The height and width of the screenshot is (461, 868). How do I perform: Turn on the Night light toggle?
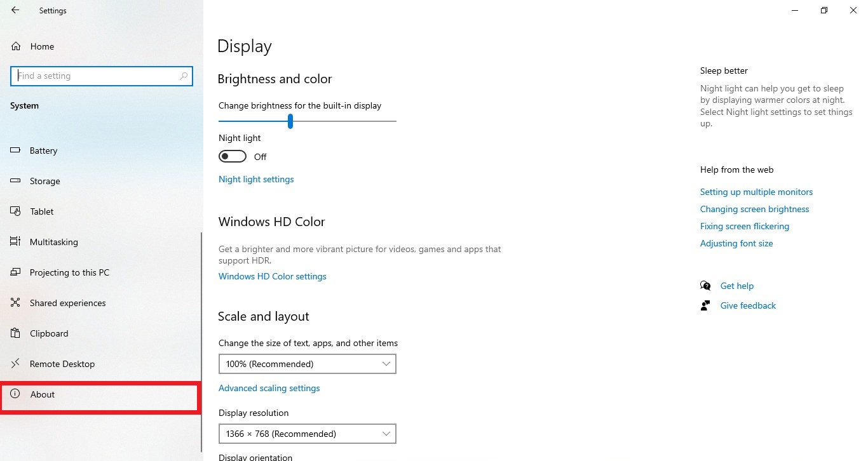pos(233,156)
